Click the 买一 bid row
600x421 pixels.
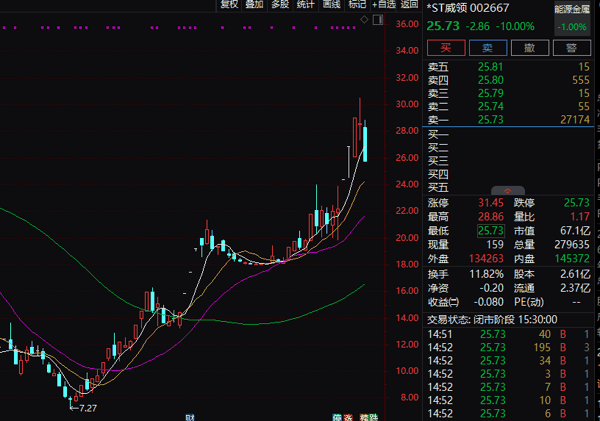coord(509,135)
